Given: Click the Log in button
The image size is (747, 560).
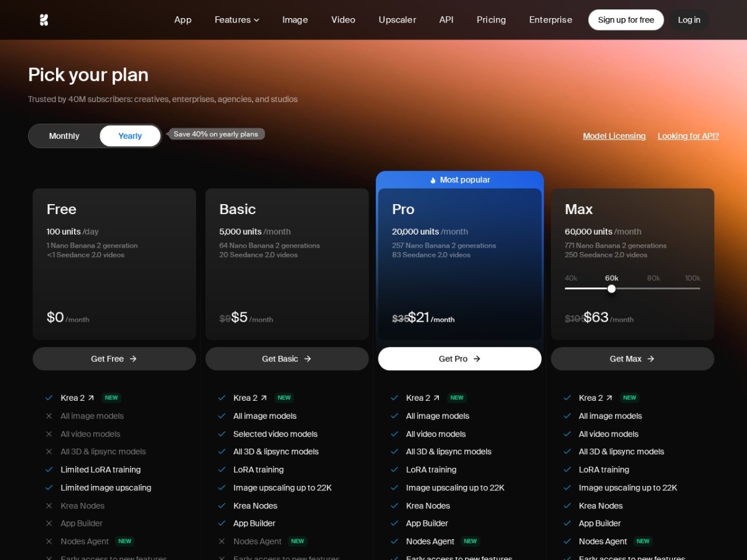Looking at the screenshot, I should 689,20.
